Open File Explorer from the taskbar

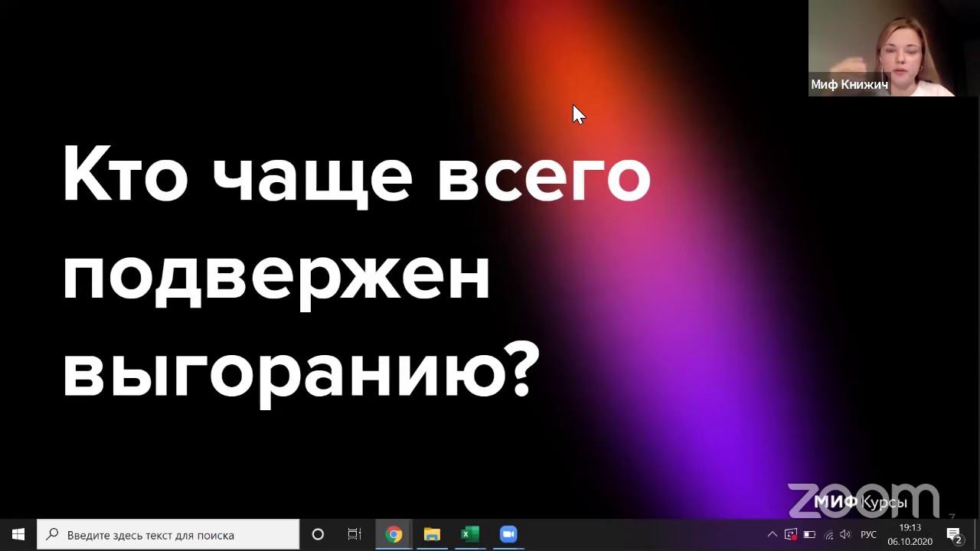pos(432,534)
